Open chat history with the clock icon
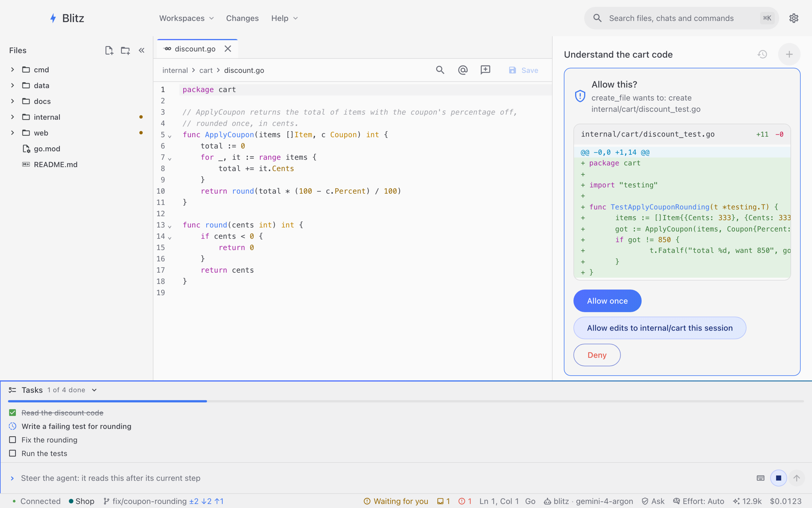Image resolution: width=812 pixels, height=508 pixels. point(762,54)
